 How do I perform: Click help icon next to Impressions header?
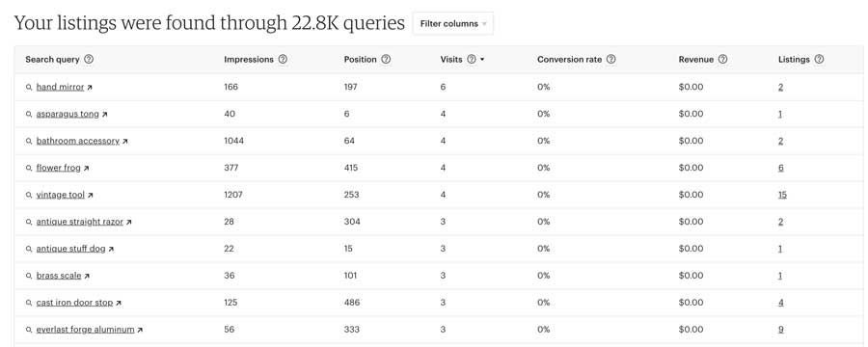(x=283, y=59)
